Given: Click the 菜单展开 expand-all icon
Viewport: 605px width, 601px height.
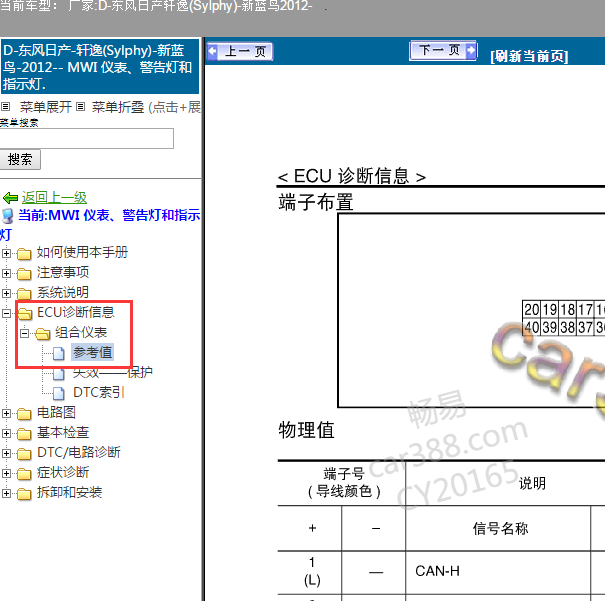Looking at the screenshot, I should pos(5,106).
